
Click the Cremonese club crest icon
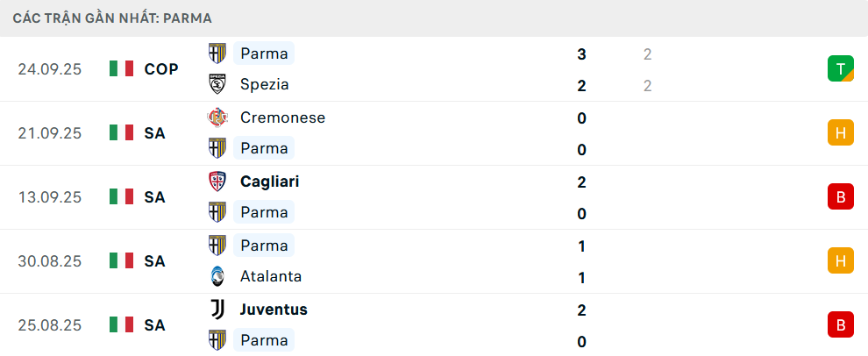tap(217, 117)
